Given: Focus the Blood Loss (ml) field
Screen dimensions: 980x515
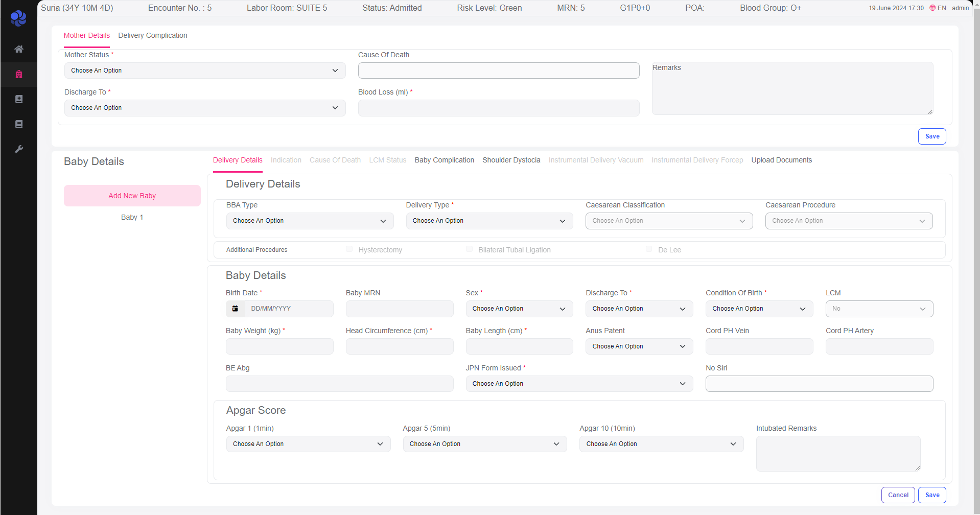Looking at the screenshot, I should [x=498, y=108].
